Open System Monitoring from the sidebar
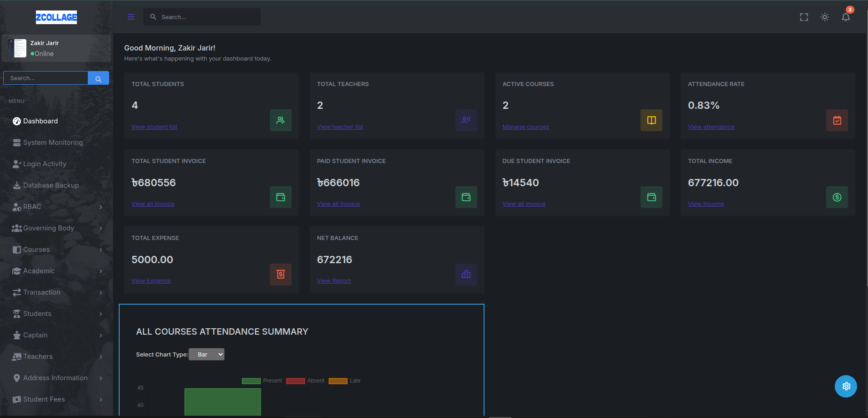The height and width of the screenshot is (418, 868). (x=53, y=143)
